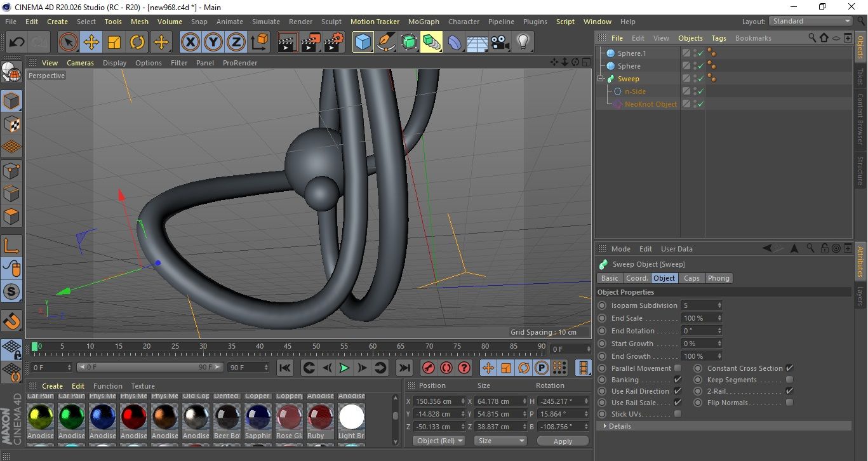Screen dimensions: 868x461
Task: Toggle Use Rail Direction checkbox
Action: coord(678,391)
